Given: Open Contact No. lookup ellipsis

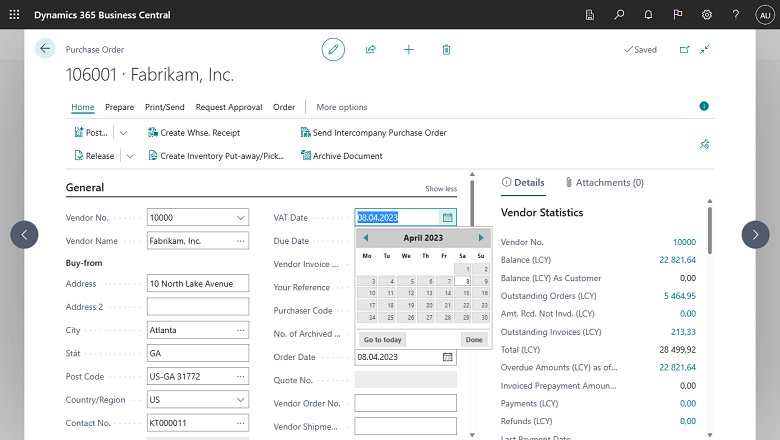Looking at the screenshot, I should (240, 423).
